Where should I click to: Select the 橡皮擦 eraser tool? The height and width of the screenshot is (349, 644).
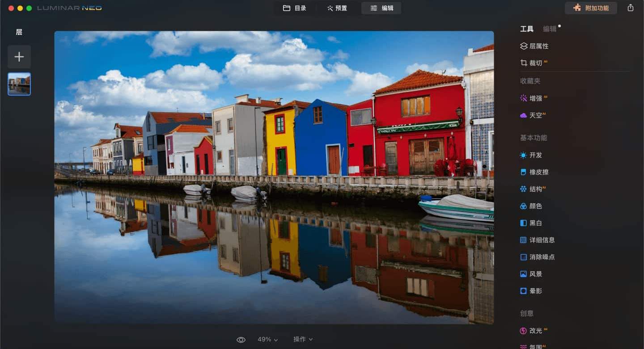point(538,172)
